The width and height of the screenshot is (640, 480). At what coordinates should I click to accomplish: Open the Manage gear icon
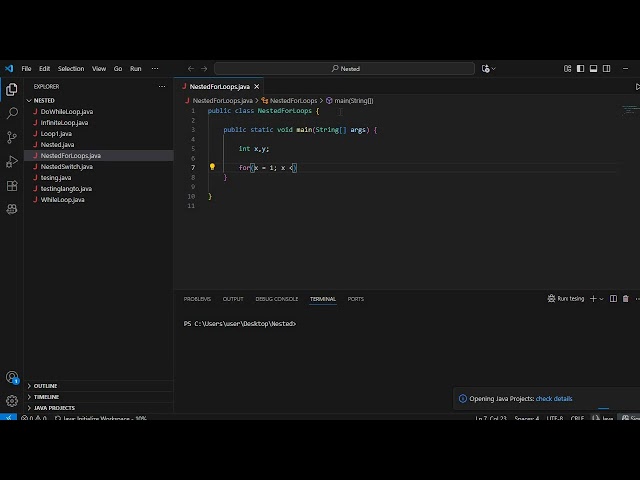point(12,401)
